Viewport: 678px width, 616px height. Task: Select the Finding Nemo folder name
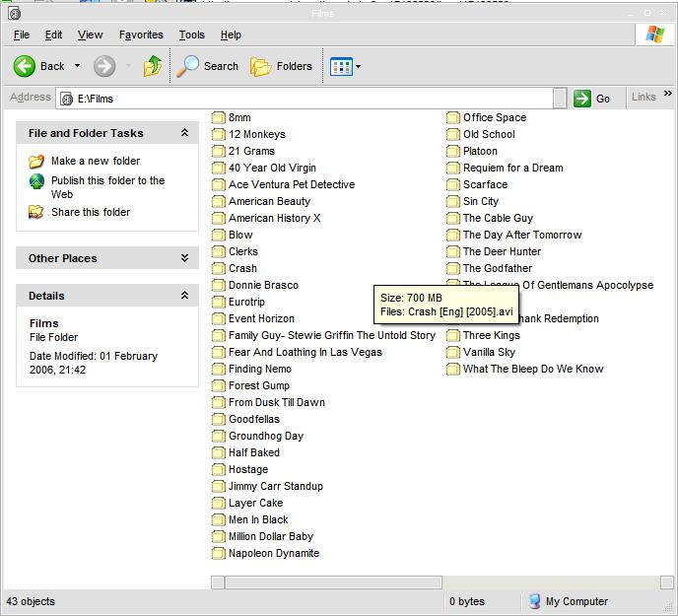tap(260, 369)
